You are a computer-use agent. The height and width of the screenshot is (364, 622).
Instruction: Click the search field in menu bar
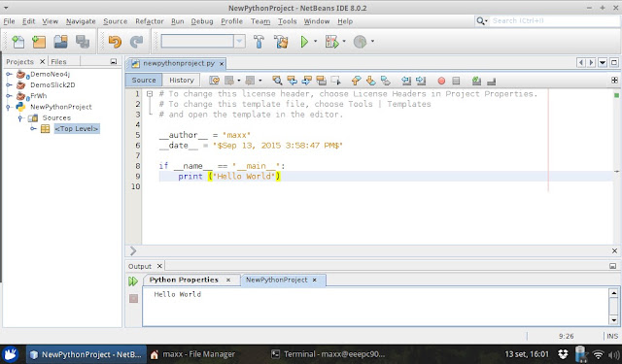555,21
